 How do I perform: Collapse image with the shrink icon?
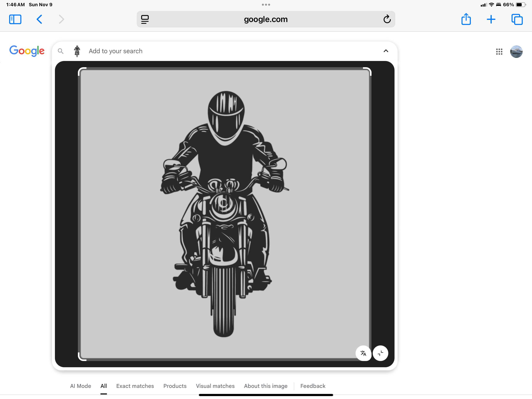(x=380, y=353)
